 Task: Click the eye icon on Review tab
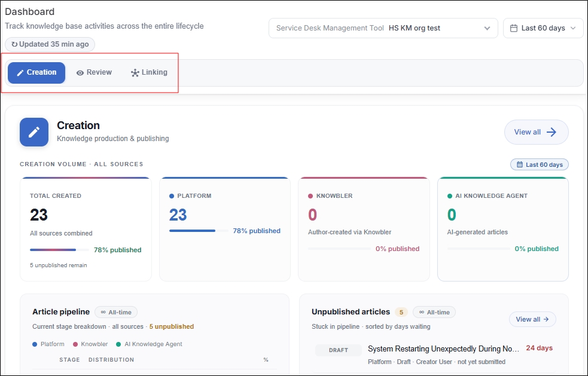80,73
